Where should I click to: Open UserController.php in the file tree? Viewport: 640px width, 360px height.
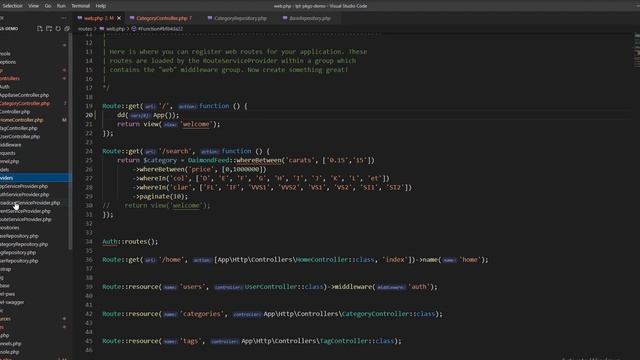pos(20,137)
